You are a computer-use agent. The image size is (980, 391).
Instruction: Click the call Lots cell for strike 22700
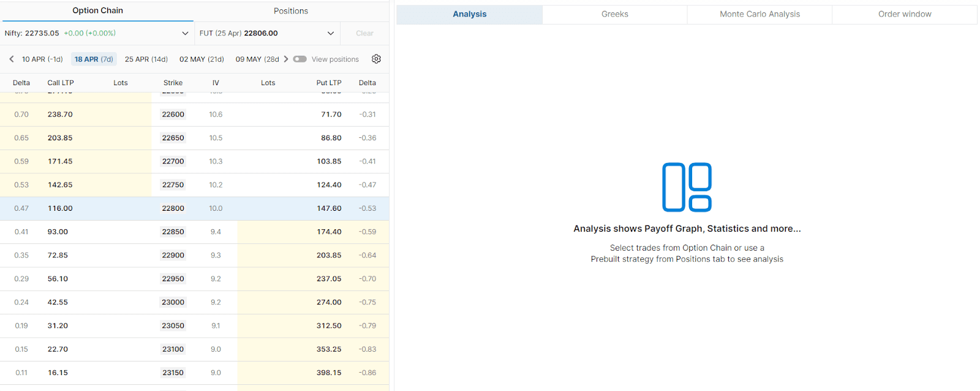point(121,162)
